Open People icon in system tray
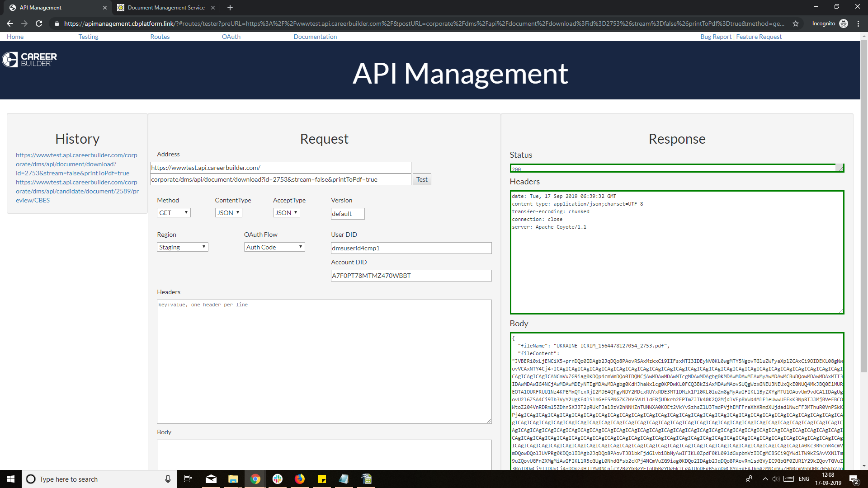The height and width of the screenshot is (488, 868). coord(749,479)
